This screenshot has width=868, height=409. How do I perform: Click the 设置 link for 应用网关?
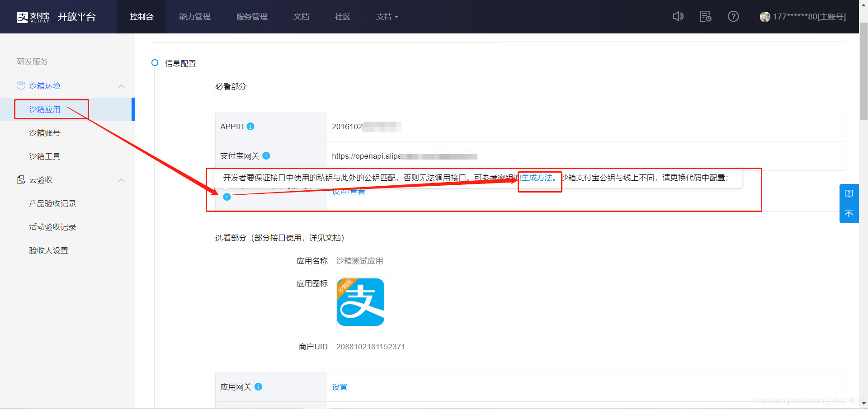coord(340,387)
